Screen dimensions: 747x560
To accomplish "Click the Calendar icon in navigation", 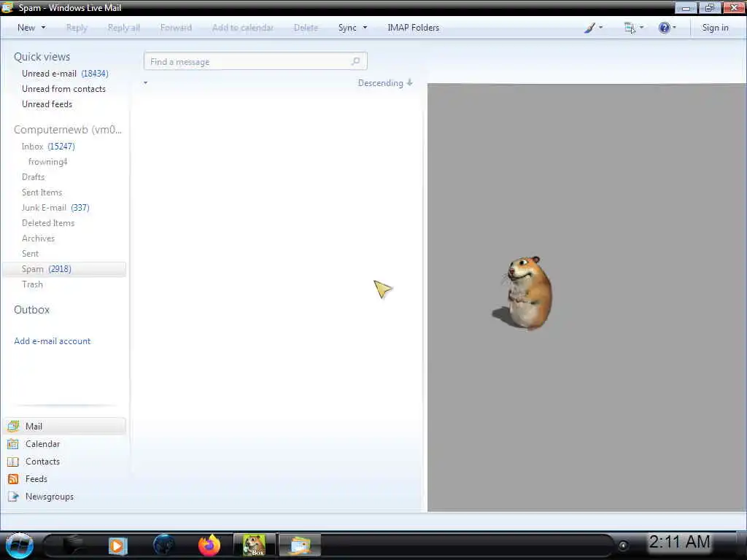I will pos(13,444).
